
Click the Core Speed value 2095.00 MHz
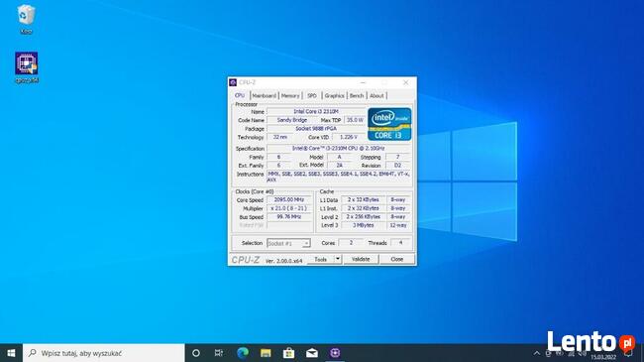point(289,200)
